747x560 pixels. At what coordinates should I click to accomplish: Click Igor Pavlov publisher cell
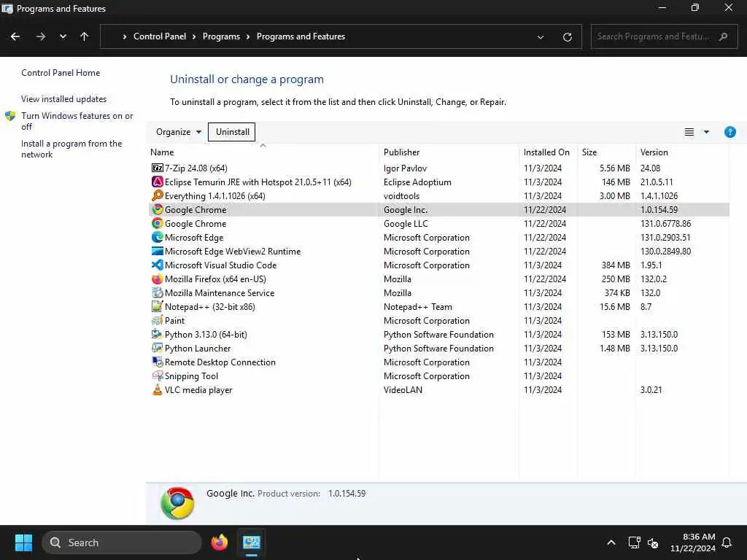pyautogui.click(x=405, y=168)
